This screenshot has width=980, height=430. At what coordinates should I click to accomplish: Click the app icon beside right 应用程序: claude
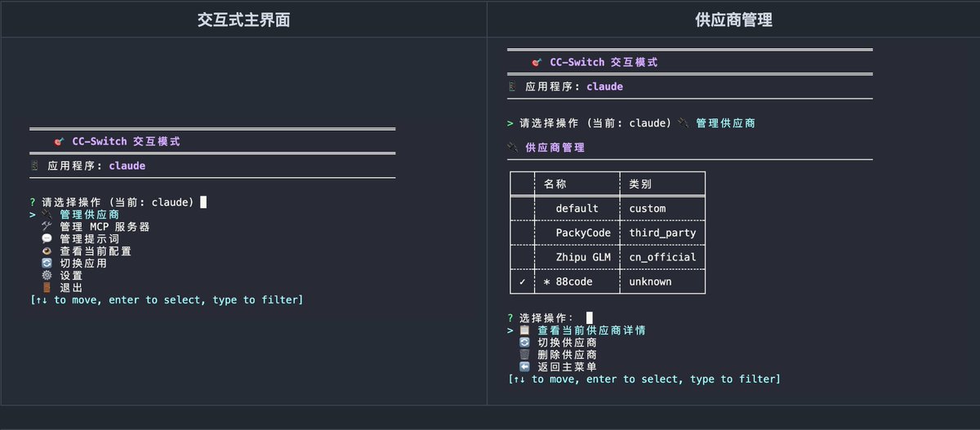pos(512,86)
